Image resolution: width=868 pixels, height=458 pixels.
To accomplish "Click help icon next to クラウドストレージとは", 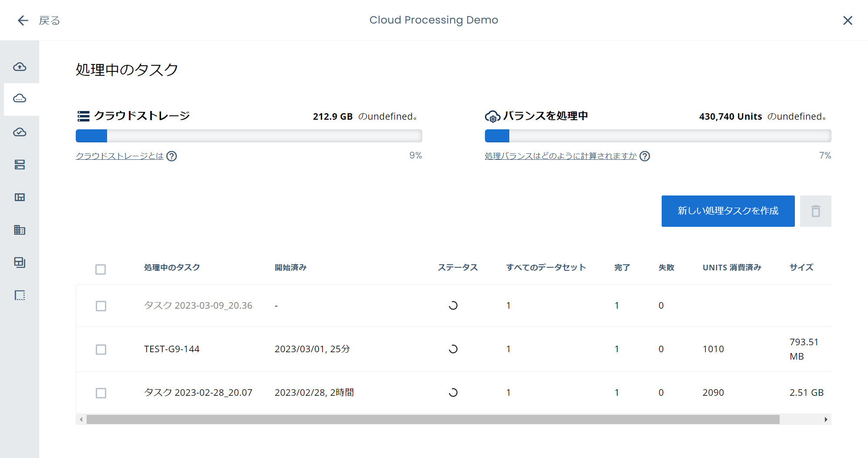I will point(172,156).
